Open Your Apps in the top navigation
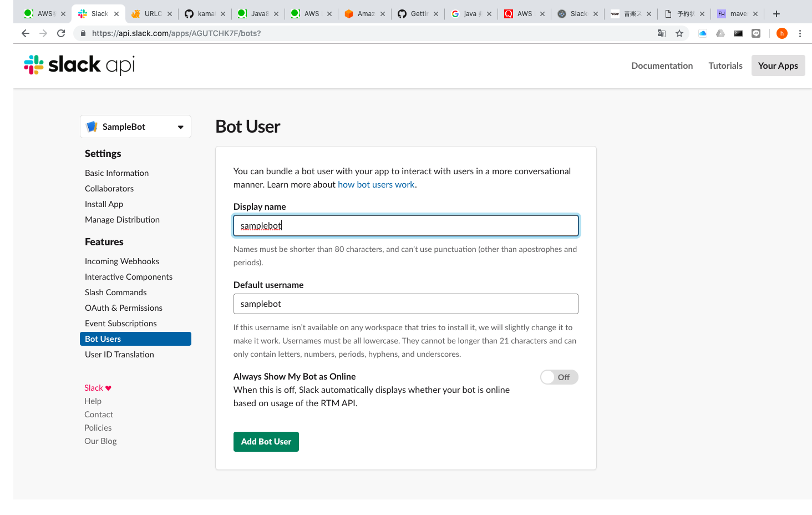812x515 pixels. [778, 65]
